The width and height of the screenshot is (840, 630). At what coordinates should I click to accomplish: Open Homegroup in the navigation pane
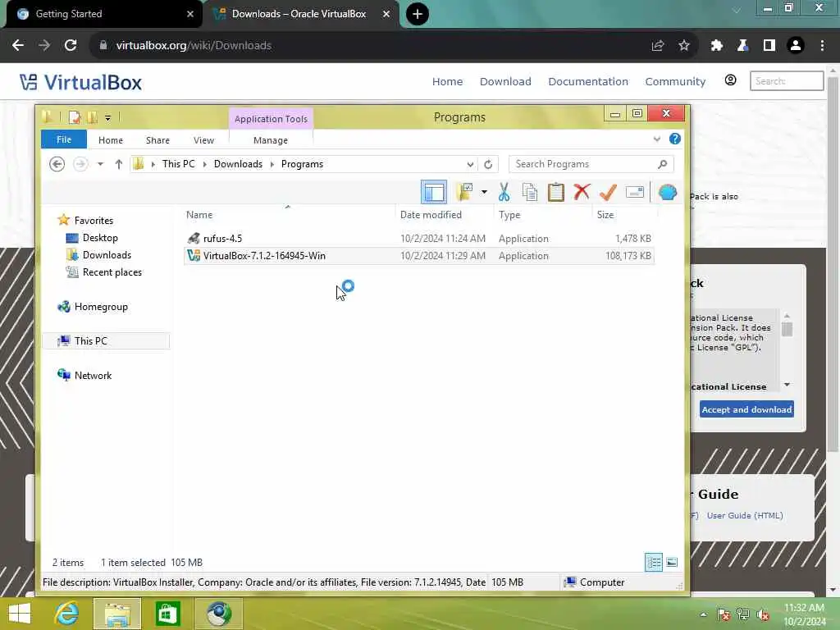tap(101, 307)
